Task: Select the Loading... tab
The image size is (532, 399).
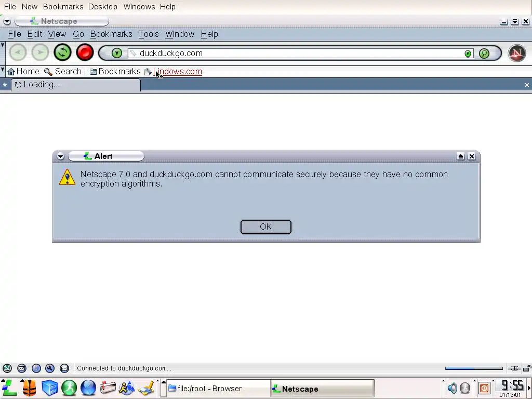Action: click(x=76, y=85)
